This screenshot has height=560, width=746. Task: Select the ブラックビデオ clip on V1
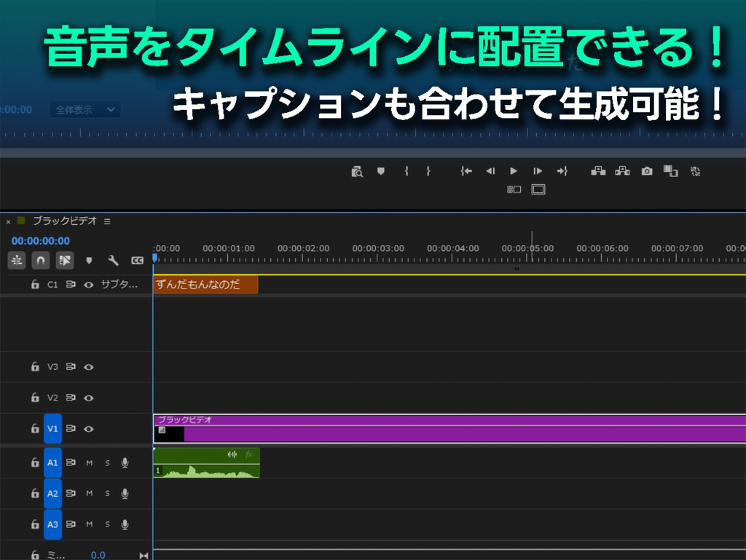[x=449, y=428]
